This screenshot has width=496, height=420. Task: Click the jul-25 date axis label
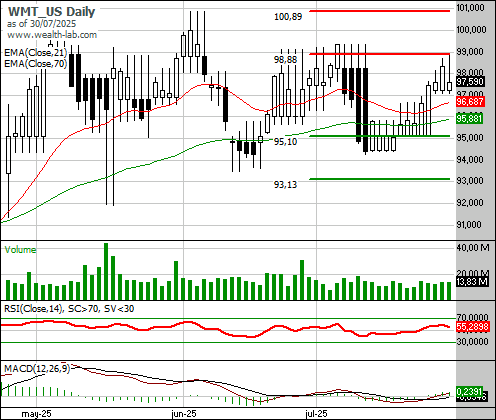[316, 414]
